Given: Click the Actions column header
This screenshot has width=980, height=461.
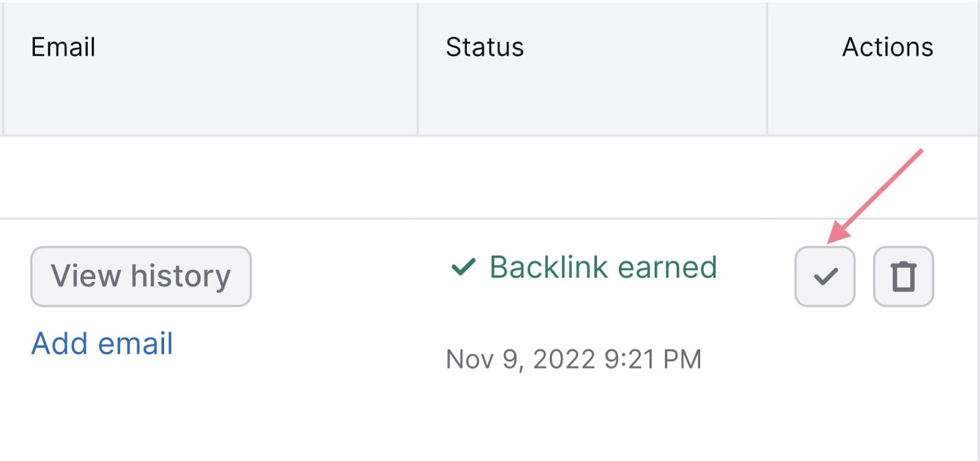Looking at the screenshot, I should point(889,47).
